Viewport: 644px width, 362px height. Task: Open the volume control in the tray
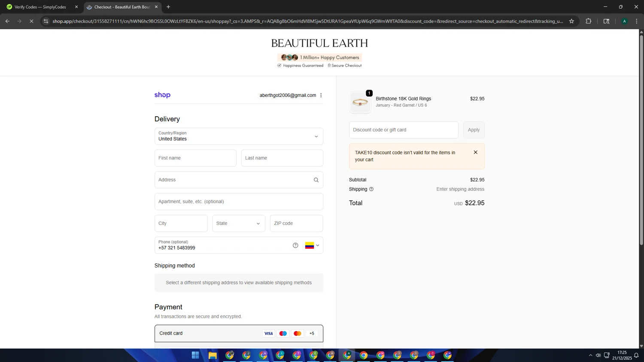point(598,355)
